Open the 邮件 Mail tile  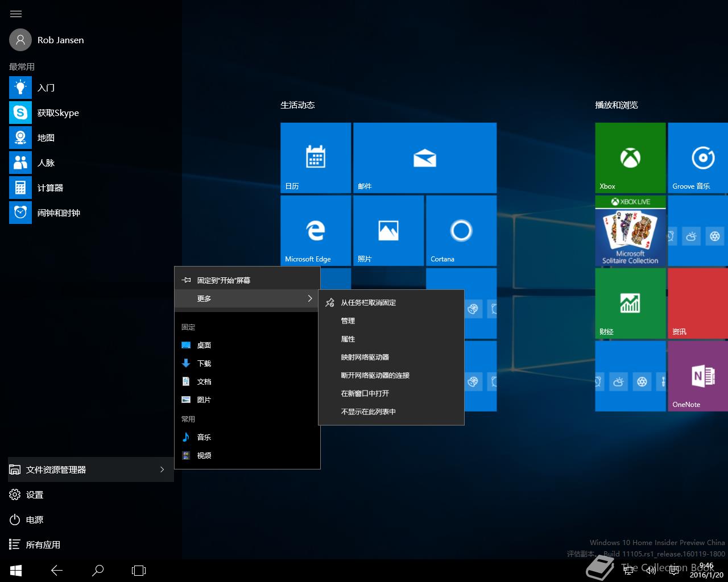tap(425, 158)
